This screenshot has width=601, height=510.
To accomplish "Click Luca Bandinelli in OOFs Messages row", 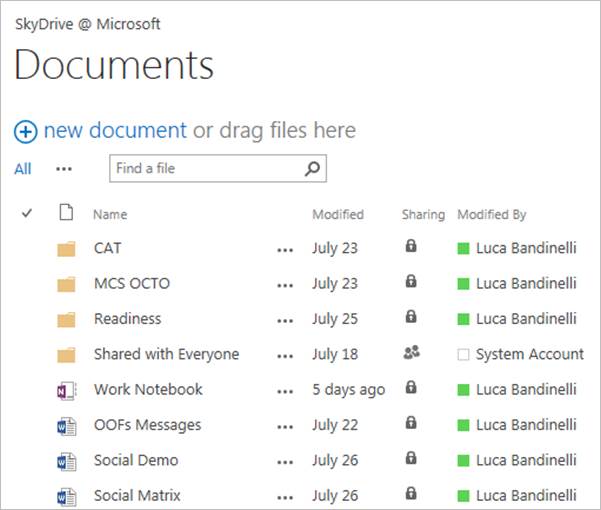I will click(526, 425).
